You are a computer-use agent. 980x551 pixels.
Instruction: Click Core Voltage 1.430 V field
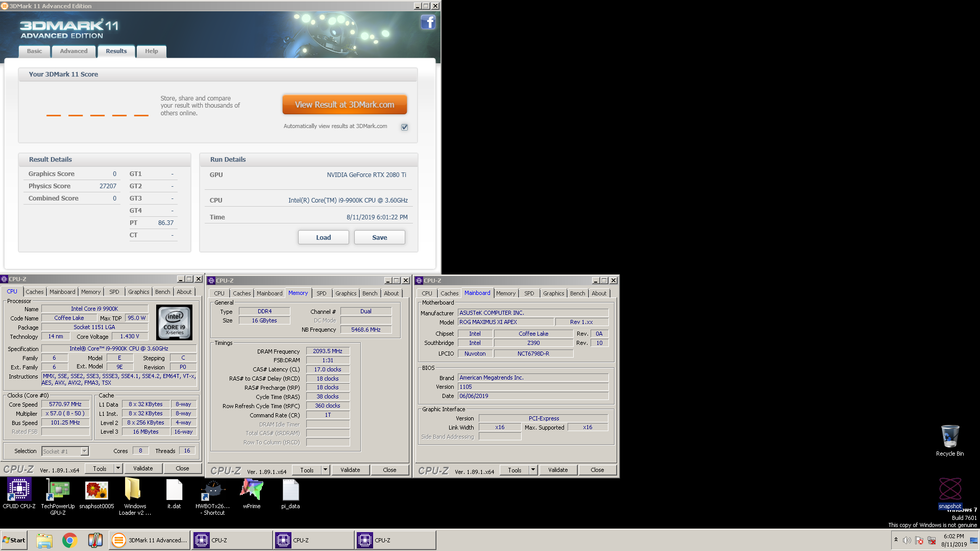coord(130,336)
